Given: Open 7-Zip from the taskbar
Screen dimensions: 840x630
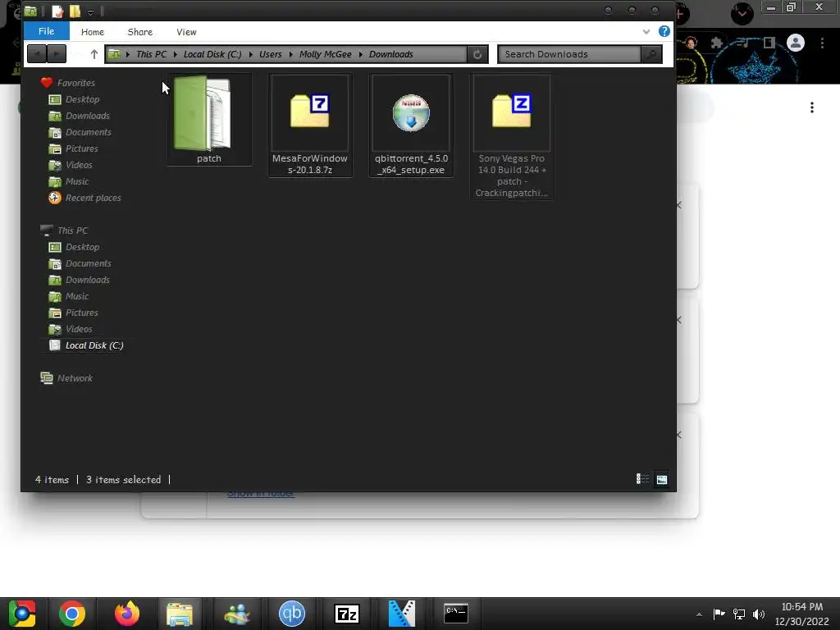Looking at the screenshot, I should point(347,614).
